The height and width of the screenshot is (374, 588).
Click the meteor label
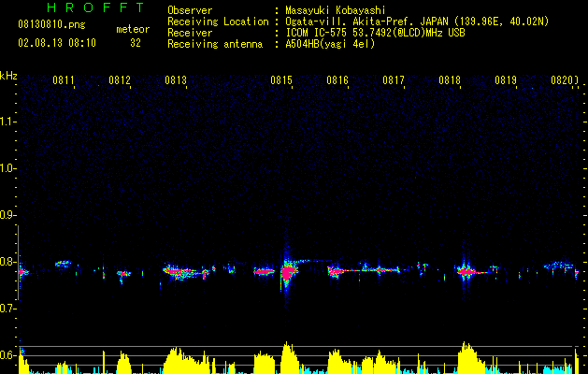coord(133,29)
